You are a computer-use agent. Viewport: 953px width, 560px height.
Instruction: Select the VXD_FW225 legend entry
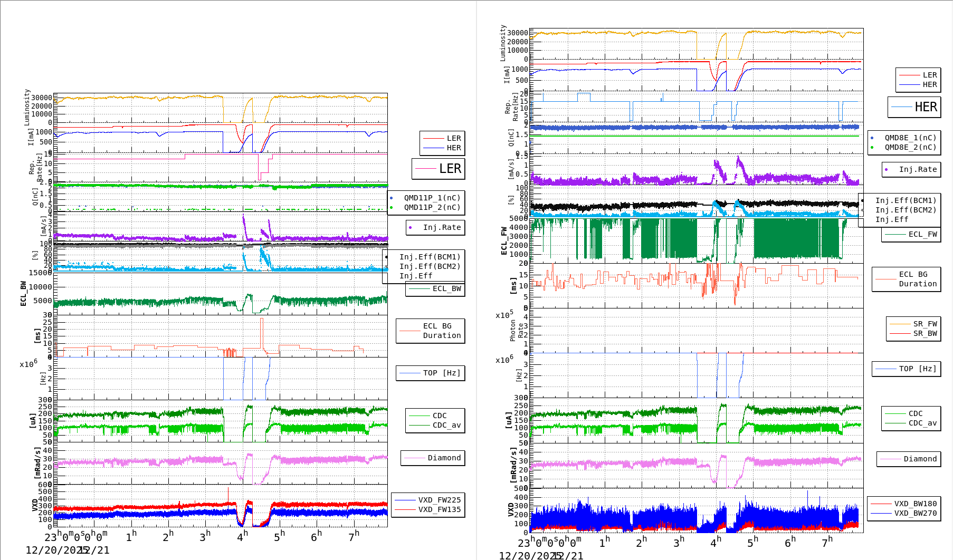click(439, 500)
